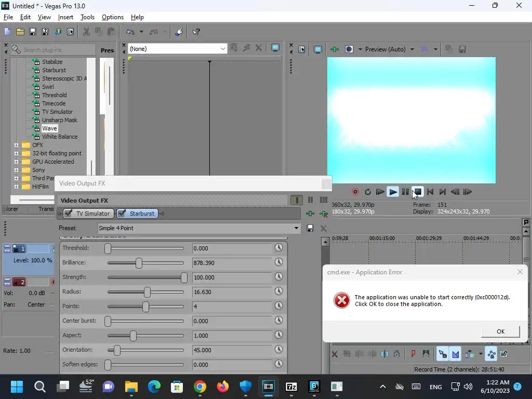Save the project using the floppy icon
532x399 pixels.
(33, 32)
